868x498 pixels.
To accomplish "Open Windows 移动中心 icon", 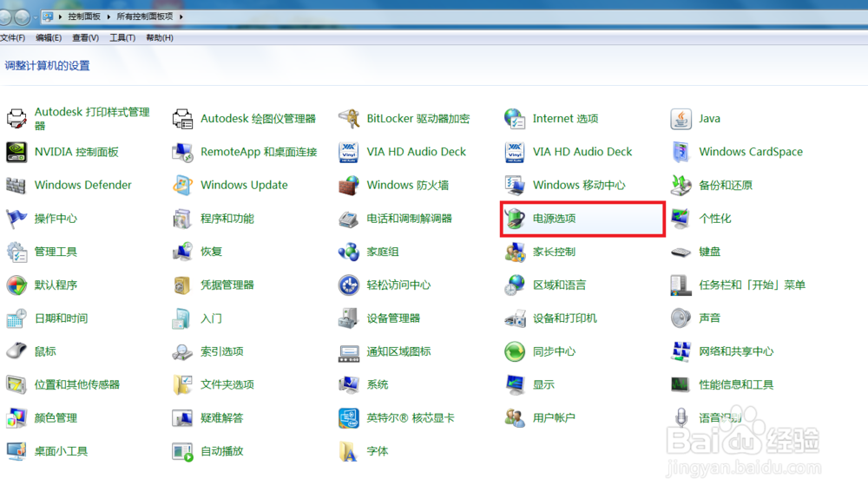I will (x=515, y=185).
